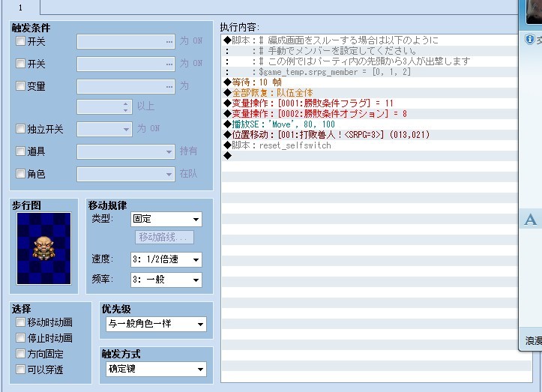Select the empty last command line
542x392 pixels.
point(370,156)
